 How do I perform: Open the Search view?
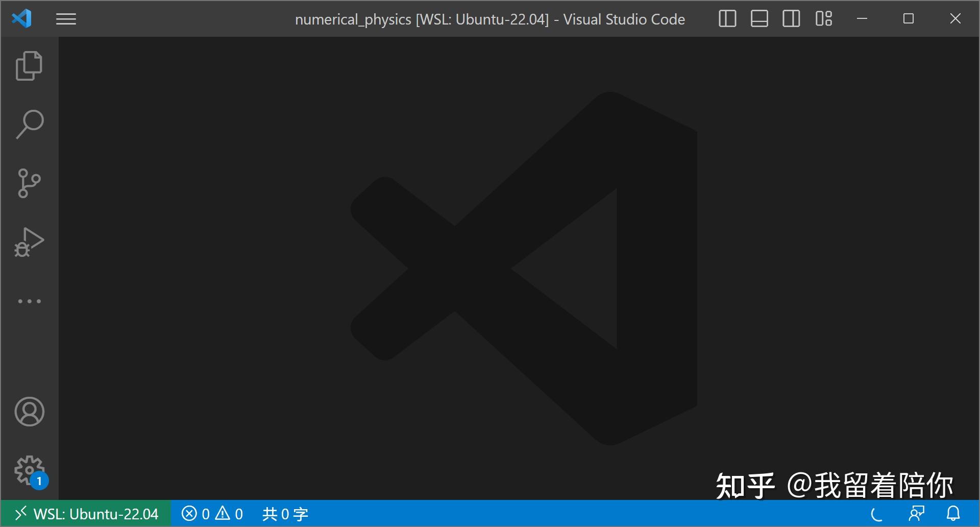(29, 123)
